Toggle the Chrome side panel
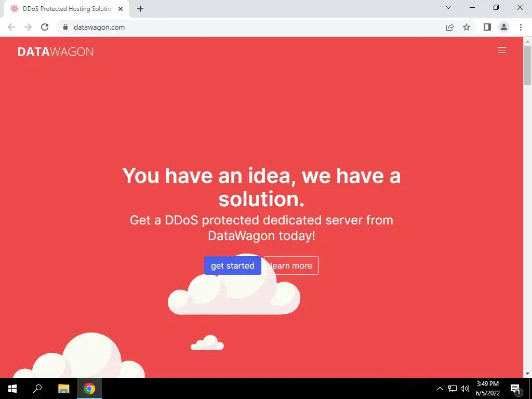 point(487,27)
